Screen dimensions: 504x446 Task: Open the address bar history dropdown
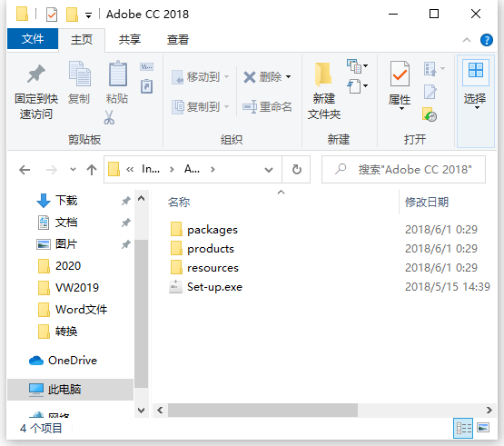[x=269, y=170]
